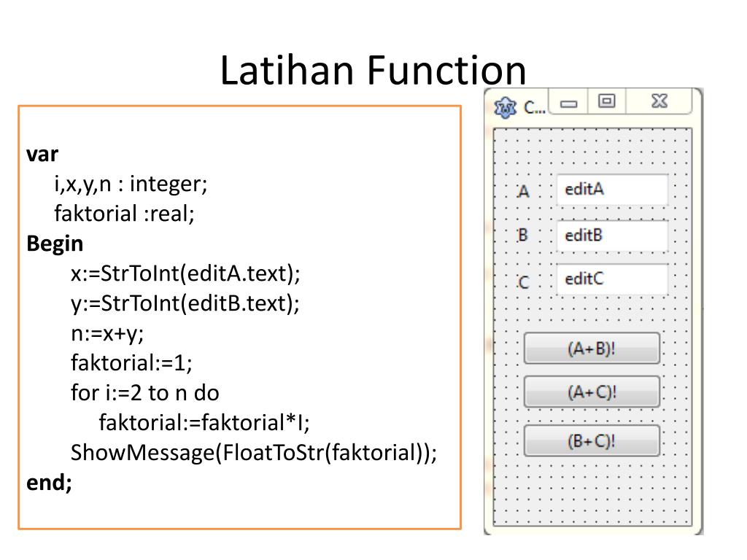Viewport: 747px width, 560px height.
Task: Click the line faktorial:=faktorial*I;
Action: click(204, 423)
